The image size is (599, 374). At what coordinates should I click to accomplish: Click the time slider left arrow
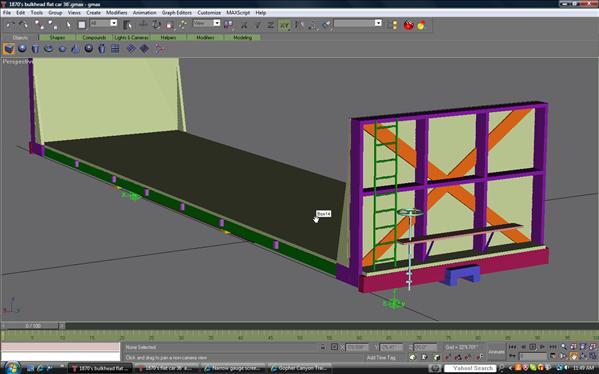pyautogui.click(x=3, y=326)
